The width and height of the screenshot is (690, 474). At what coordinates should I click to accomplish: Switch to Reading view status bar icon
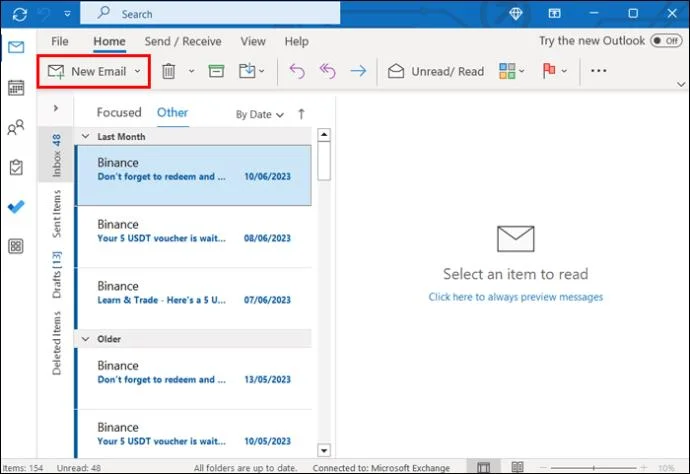pyautogui.click(x=518, y=467)
